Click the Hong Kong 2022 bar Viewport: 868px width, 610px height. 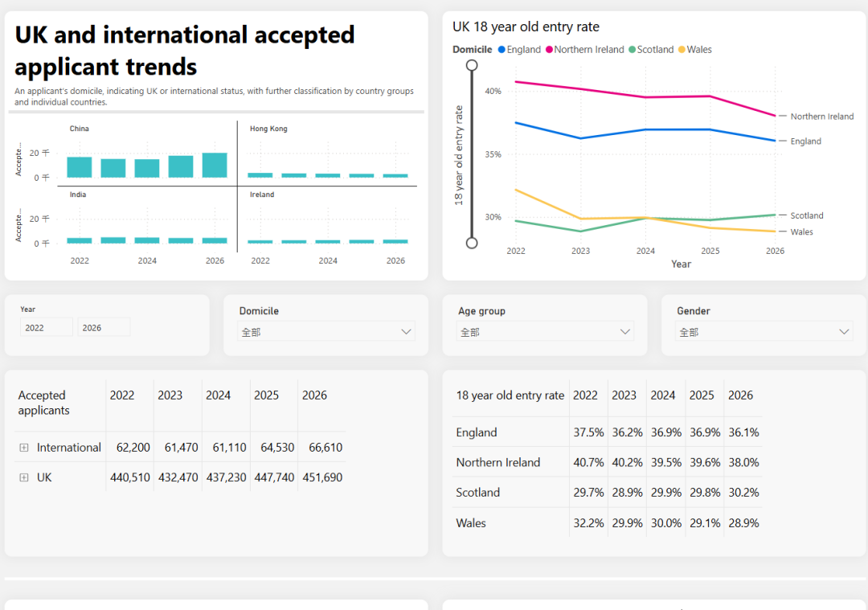[260, 175]
